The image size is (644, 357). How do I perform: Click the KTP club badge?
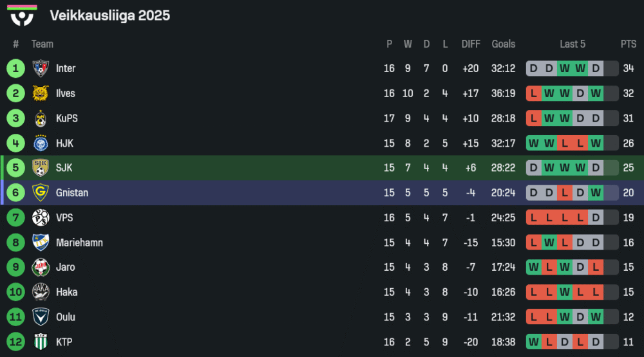point(41,342)
